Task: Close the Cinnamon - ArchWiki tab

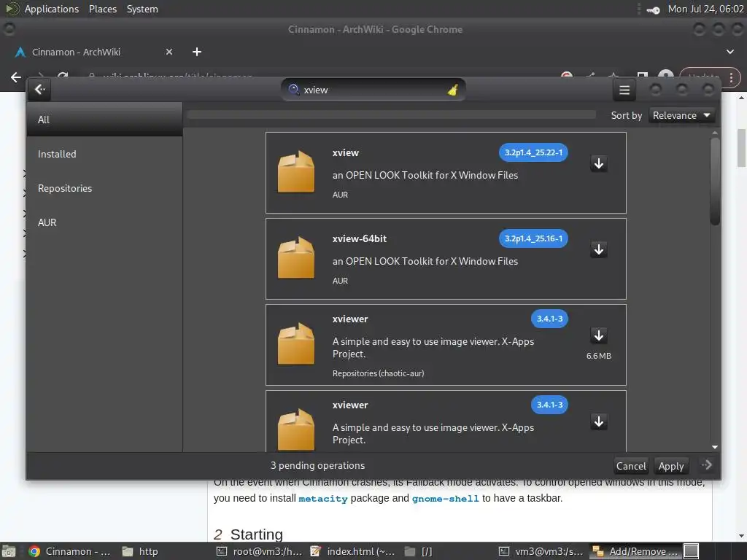Action: coord(169,52)
